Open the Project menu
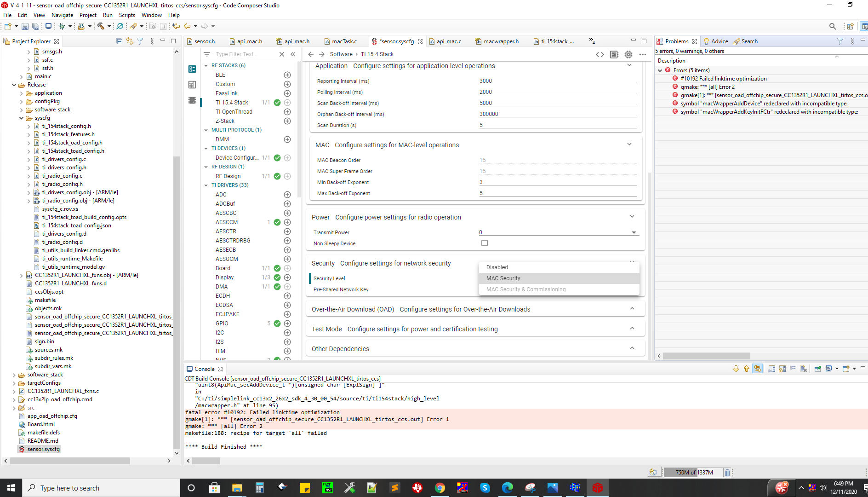 click(88, 15)
